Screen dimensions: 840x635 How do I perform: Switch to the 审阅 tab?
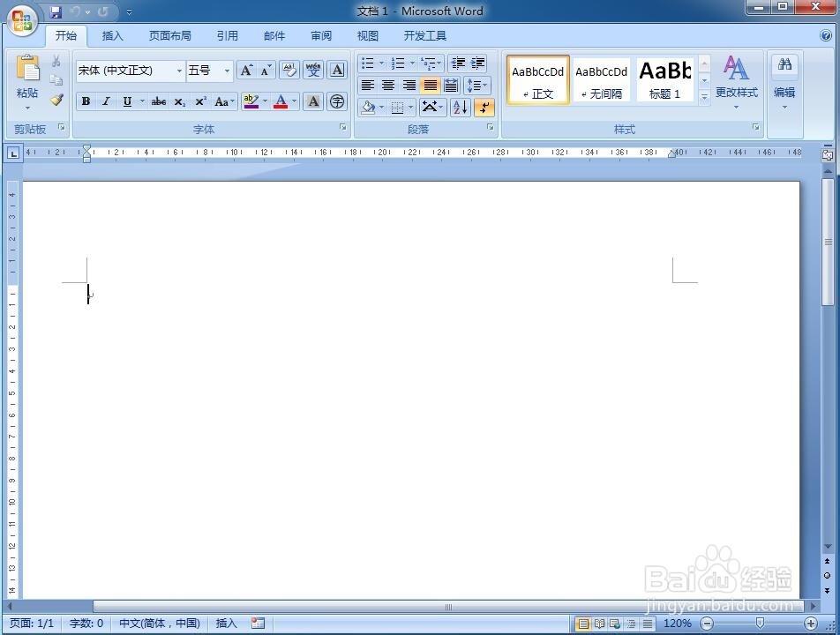[321, 36]
